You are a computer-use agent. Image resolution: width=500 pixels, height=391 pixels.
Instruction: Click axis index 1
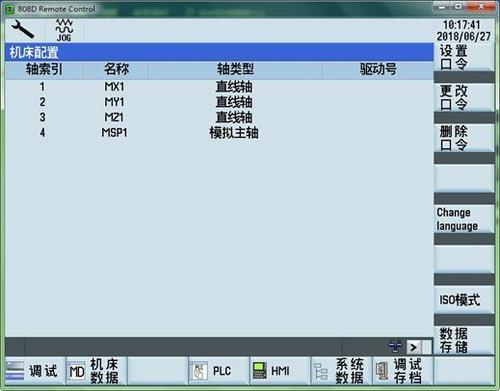42,87
